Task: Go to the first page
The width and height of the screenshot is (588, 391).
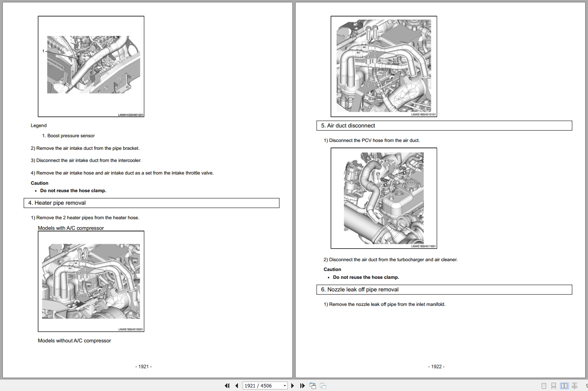Action: point(227,386)
